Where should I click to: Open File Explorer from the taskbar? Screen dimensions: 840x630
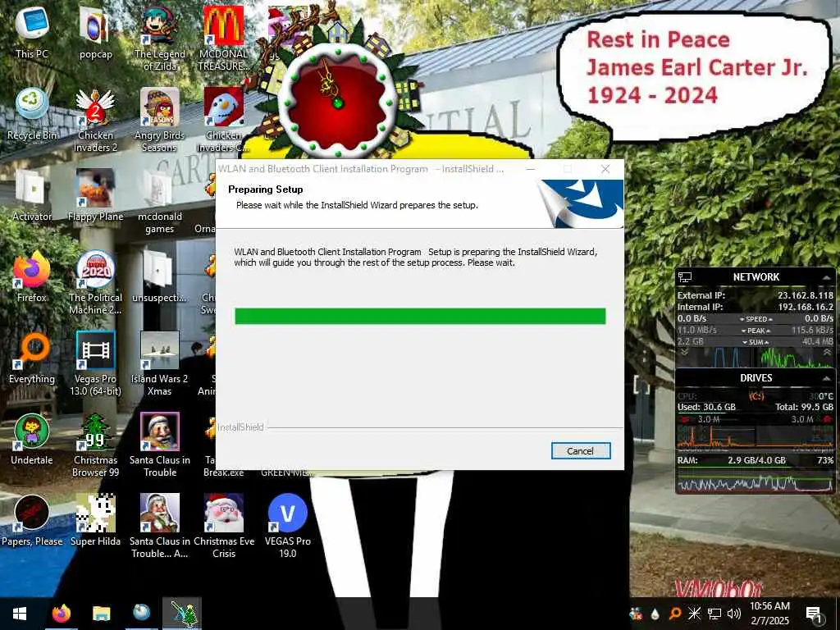(x=101, y=614)
